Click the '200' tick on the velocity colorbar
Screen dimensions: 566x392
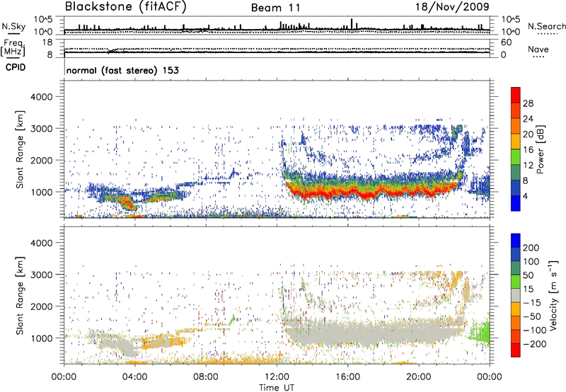click(531, 248)
